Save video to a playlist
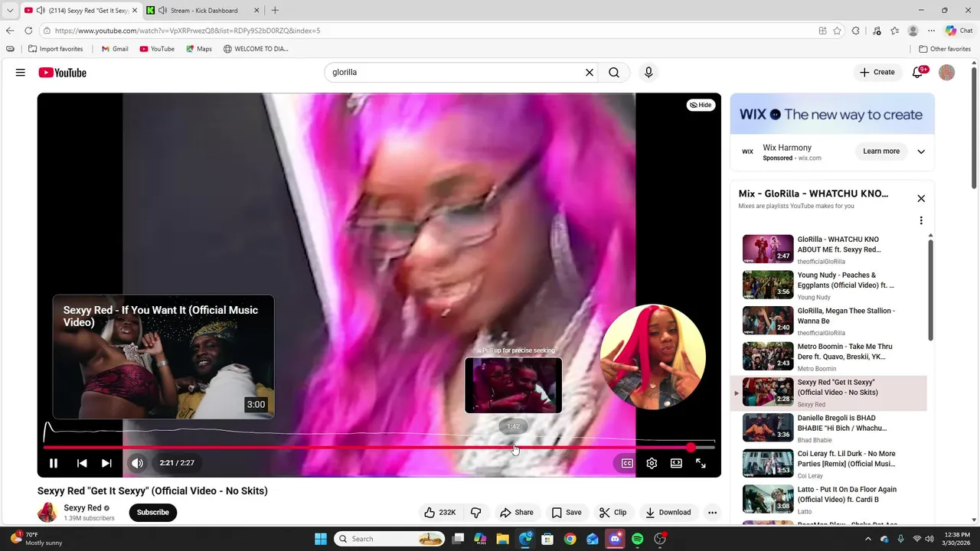The image size is (980, 551). (x=567, y=513)
